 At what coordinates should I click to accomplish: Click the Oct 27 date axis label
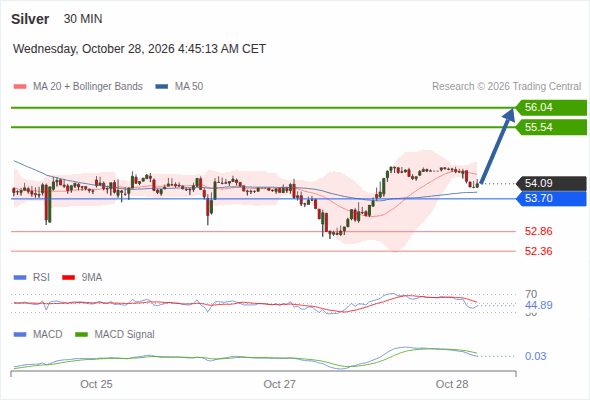(x=280, y=384)
